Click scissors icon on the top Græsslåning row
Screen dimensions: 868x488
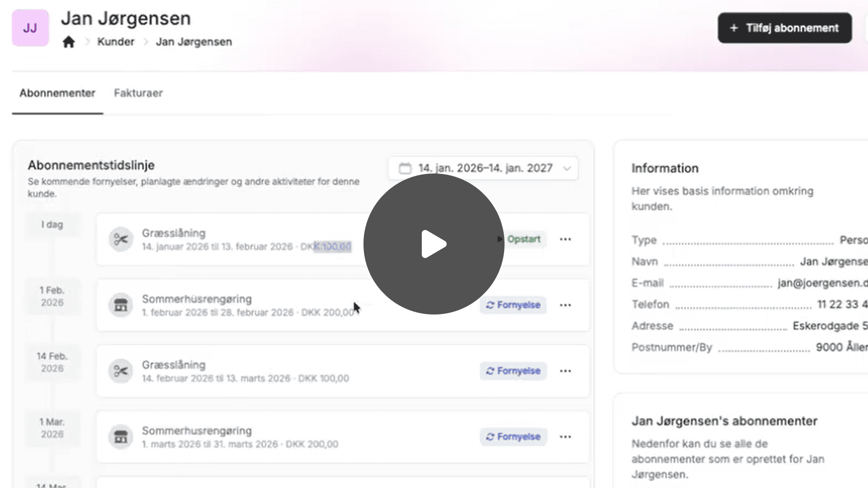121,239
